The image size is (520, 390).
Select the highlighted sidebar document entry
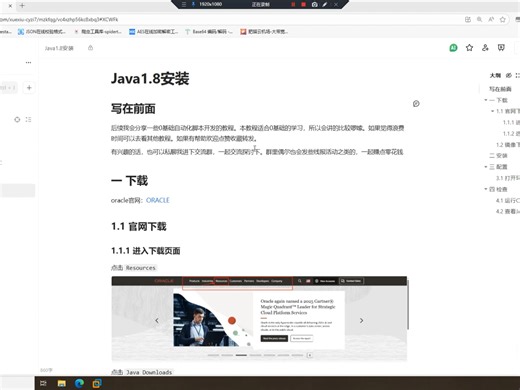[17, 190]
